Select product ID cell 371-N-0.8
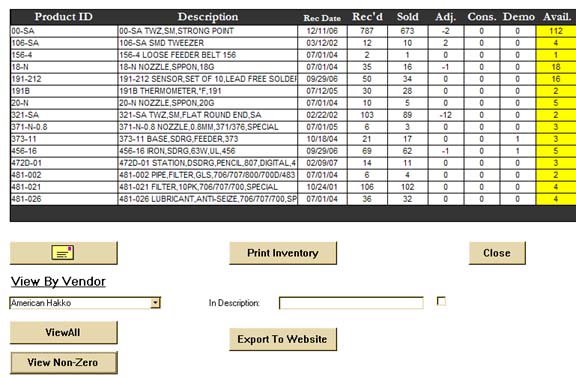The image size is (576, 378). point(64,127)
